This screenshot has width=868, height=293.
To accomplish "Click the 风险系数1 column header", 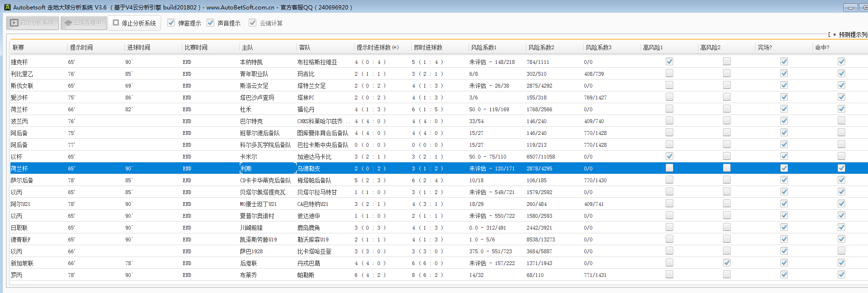I will click(484, 47).
